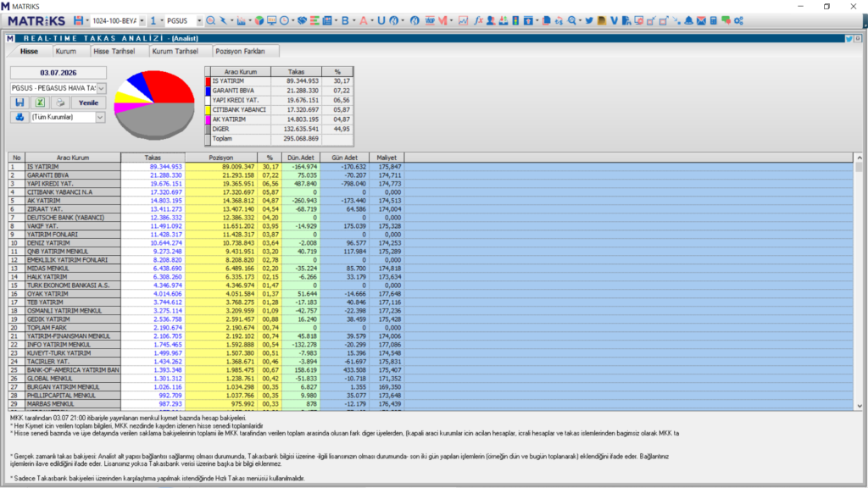Click the Excel export icon beside Yenile
The width and height of the screenshot is (868, 488).
point(40,103)
